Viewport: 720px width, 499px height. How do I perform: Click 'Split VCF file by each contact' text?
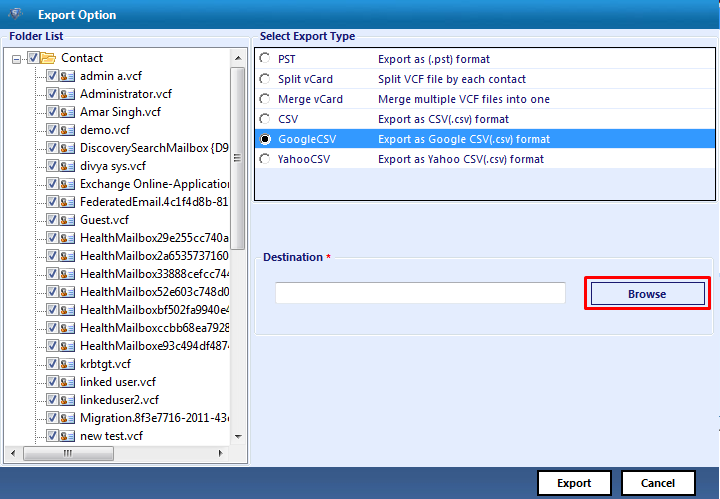tap(452, 79)
